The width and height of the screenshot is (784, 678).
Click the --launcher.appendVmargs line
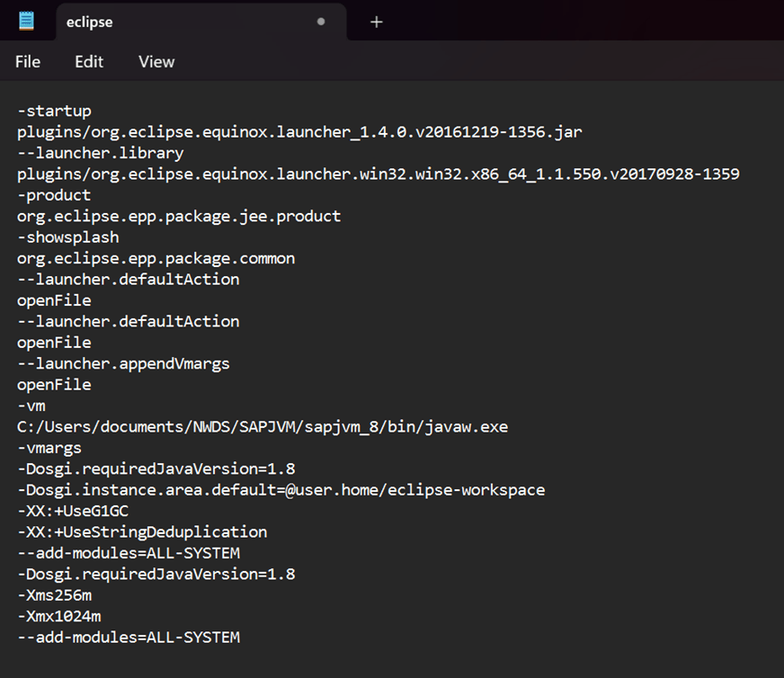tap(123, 363)
